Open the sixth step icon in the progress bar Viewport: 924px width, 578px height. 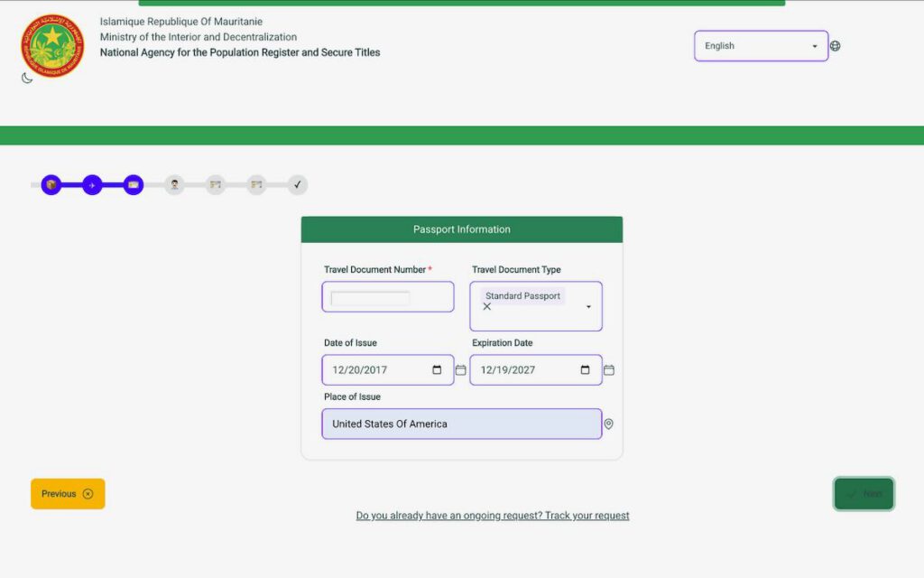256,184
